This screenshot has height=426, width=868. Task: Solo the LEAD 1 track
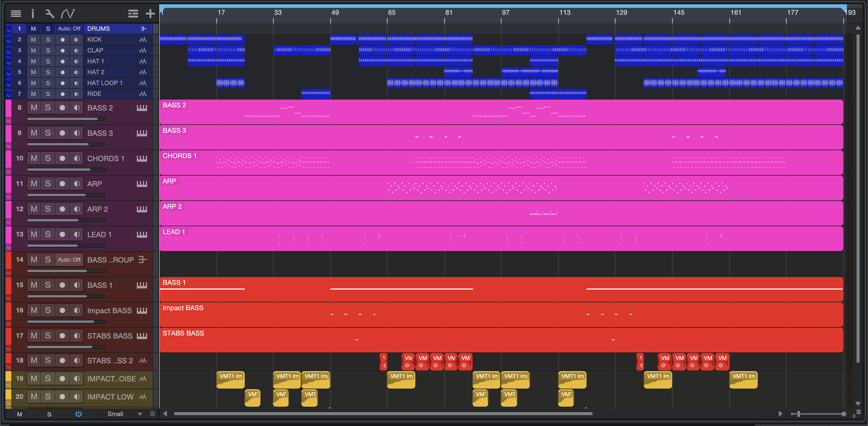(x=48, y=234)
